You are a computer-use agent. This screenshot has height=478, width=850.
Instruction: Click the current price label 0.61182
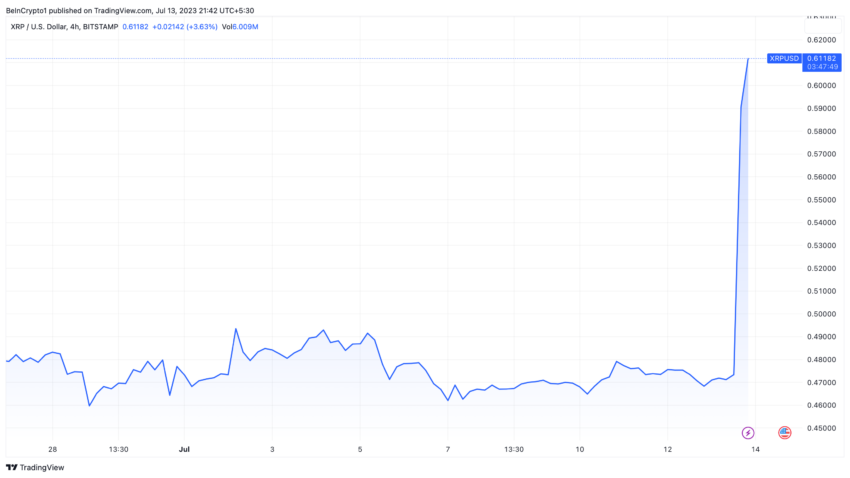(x=819, y=59)
